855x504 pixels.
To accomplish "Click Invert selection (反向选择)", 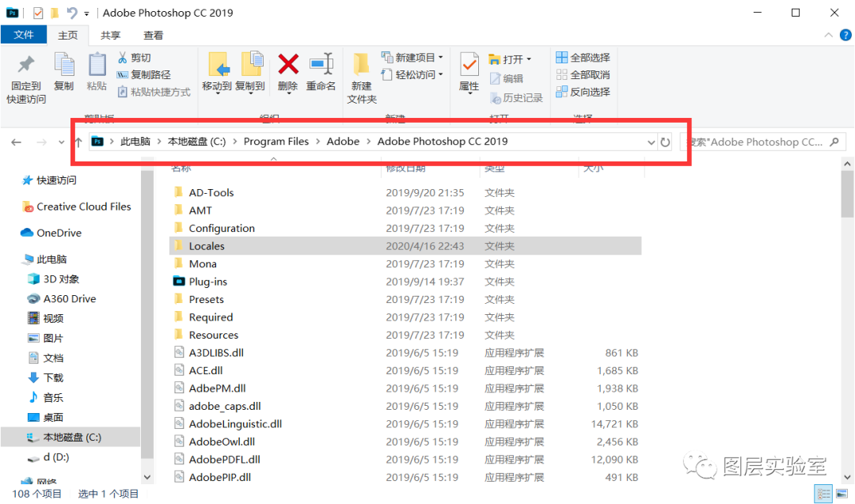I will click(x=583, y=92).
